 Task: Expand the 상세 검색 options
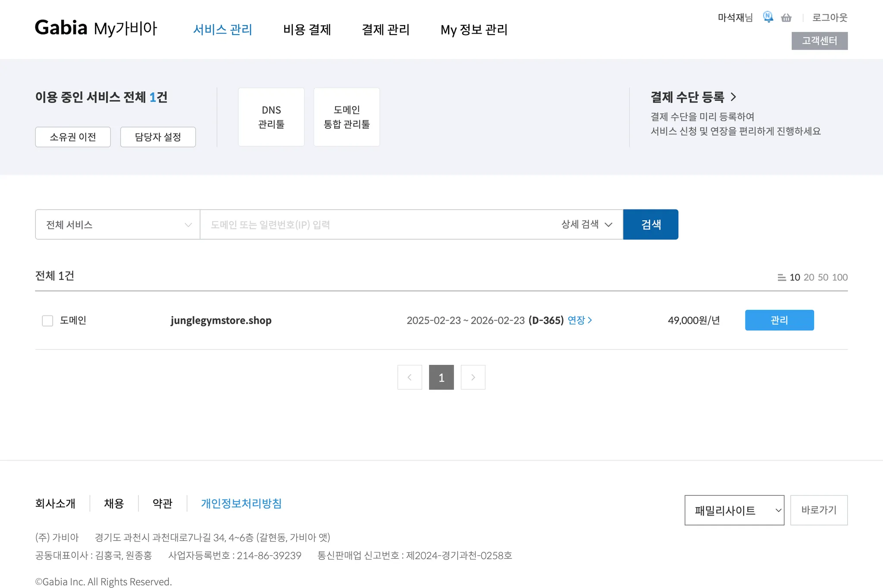coord(586,225)
